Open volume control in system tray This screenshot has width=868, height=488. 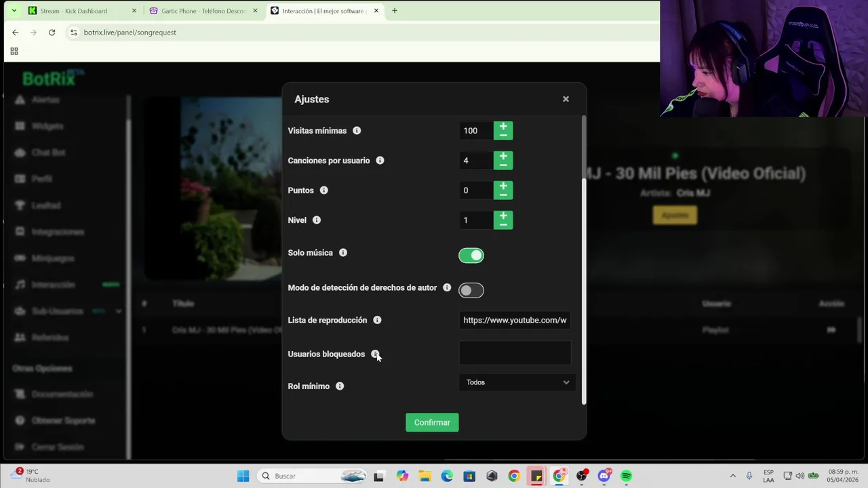(800, 476)
